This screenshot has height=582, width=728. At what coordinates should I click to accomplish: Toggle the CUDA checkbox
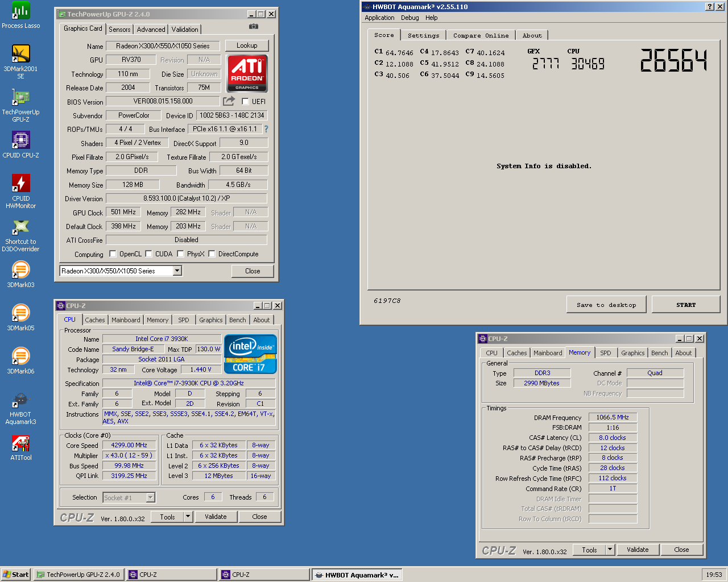[x=148, y=254]
